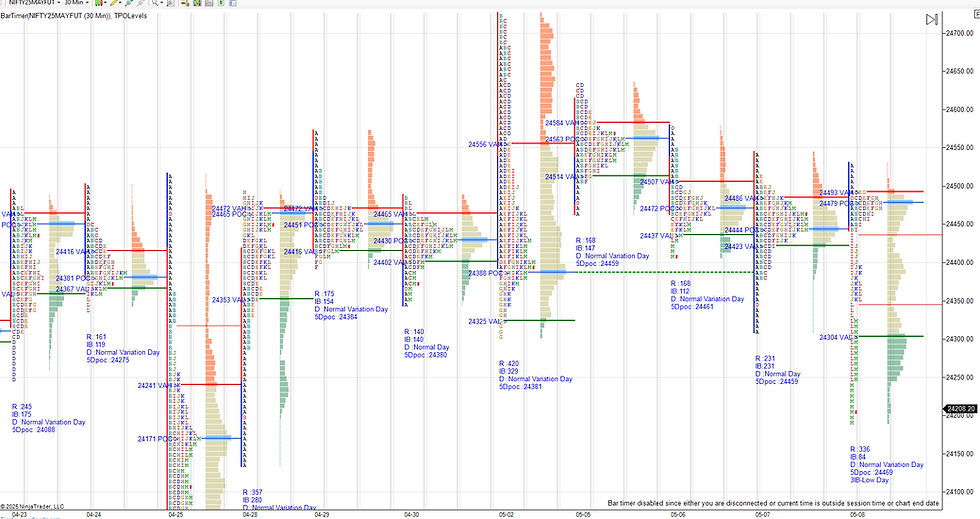Click the R :420 range statistic
Viewport: 980px width, 519px height.
(509, 363)
